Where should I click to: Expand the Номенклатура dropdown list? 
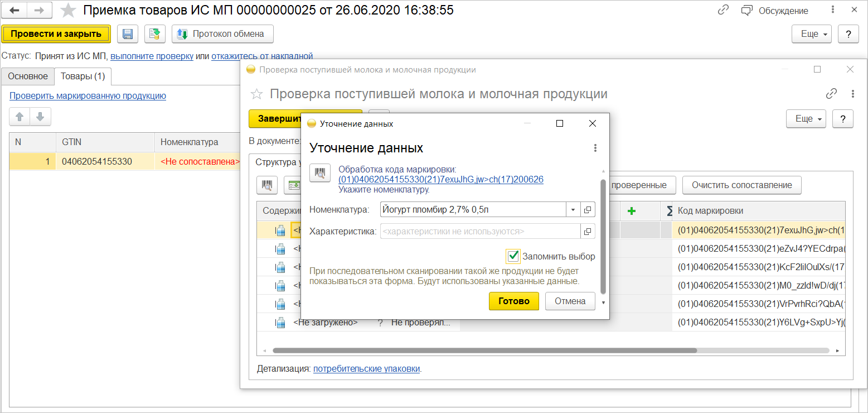[574, 210]
